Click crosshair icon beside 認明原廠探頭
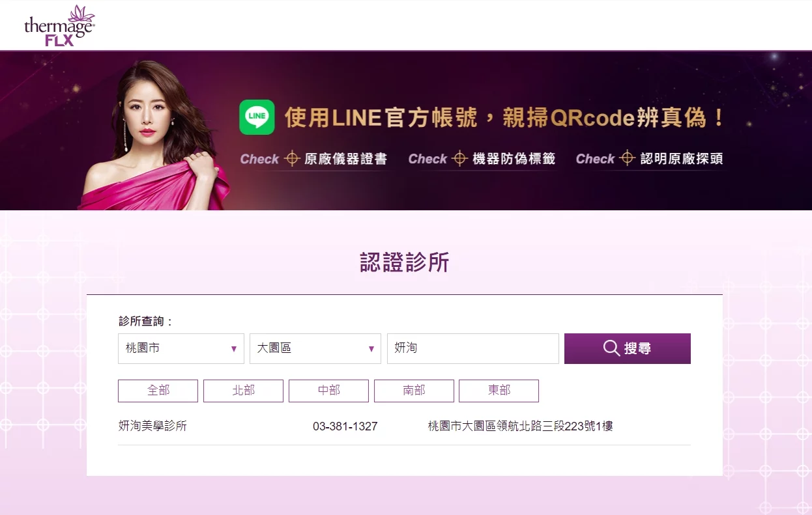The width and height of the screenshot is (812, 515). point(628,158)
